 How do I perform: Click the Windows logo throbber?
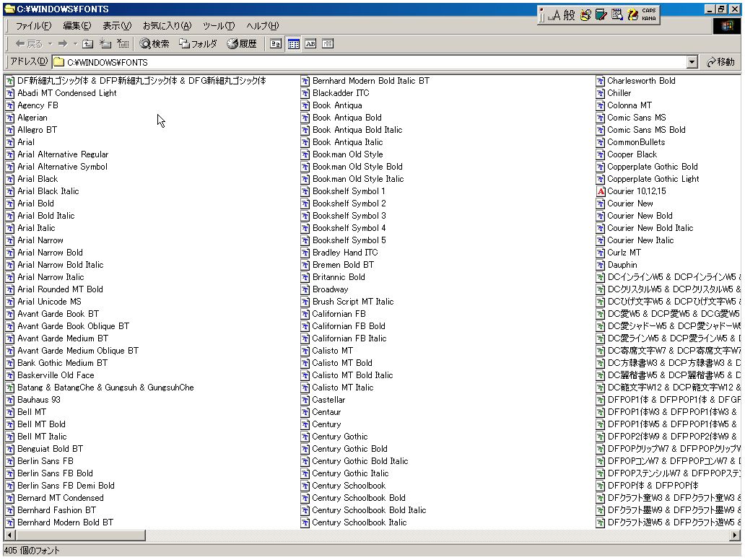pos(726,26)
